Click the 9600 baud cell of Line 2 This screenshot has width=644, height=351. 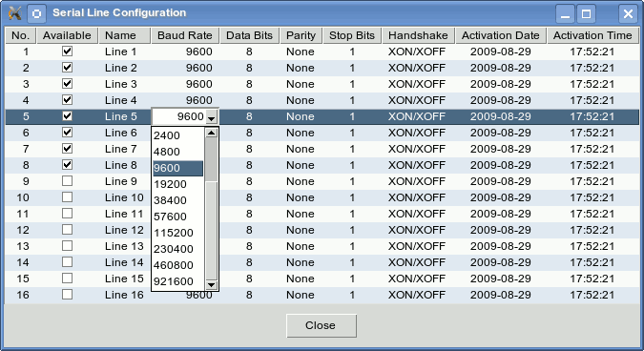click(185, 68)
